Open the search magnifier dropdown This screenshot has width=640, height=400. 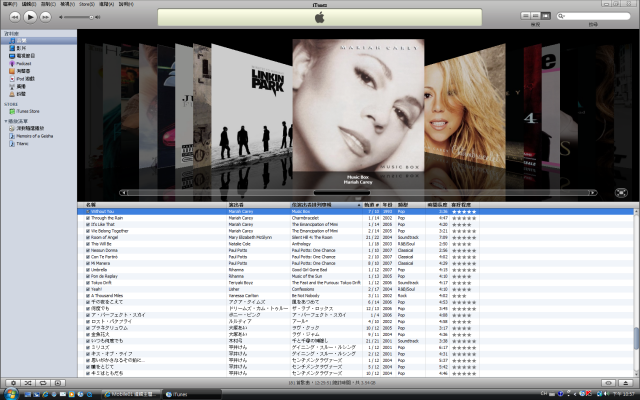562,16
